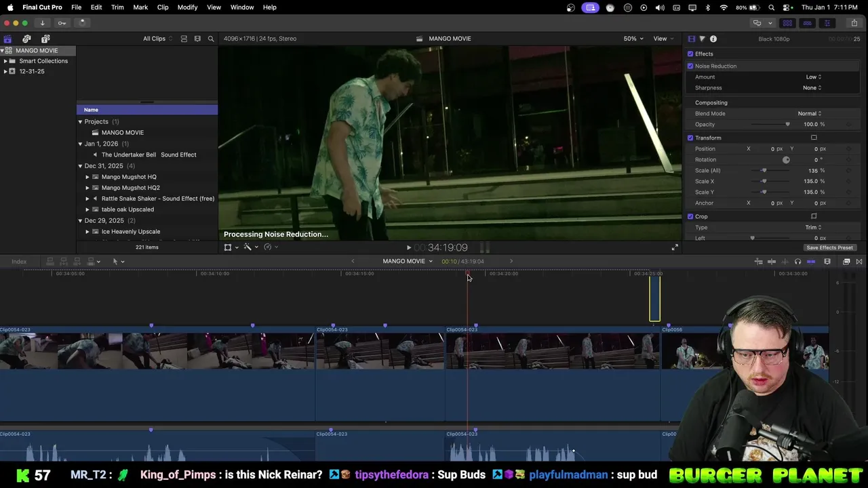
Task: Open the Info inspector icon
Action: point(713,39)
